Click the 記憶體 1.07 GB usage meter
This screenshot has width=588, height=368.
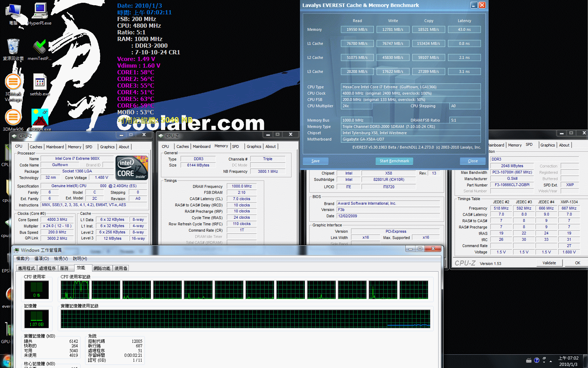(36, 319)
